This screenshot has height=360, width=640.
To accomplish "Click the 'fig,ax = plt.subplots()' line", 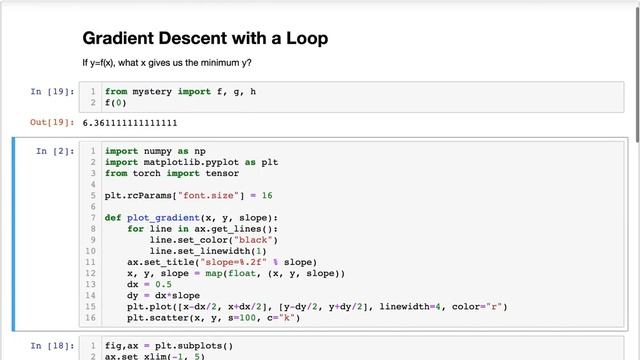I will (169, 346).
